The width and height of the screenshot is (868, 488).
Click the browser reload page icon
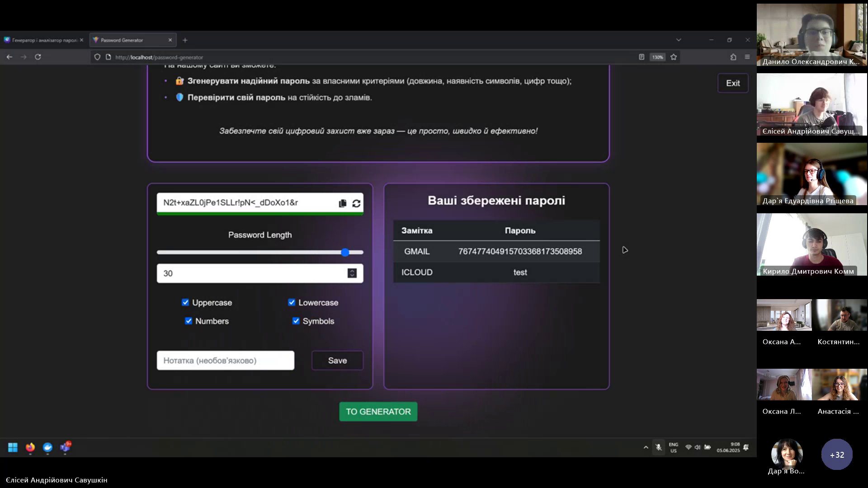pyautogui.click(x=38, y=57)
